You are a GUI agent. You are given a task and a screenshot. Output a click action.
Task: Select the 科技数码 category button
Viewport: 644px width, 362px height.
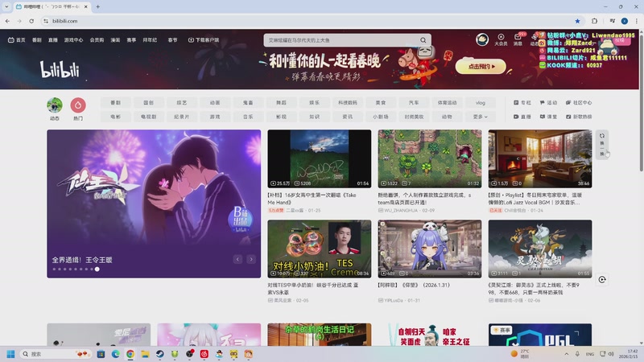click(348, 103)
